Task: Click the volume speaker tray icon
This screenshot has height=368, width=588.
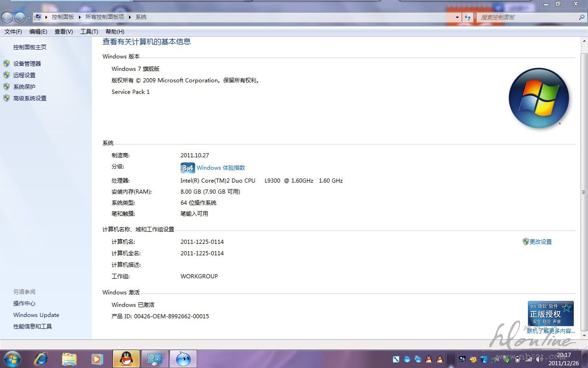Action: pos(538,359)
